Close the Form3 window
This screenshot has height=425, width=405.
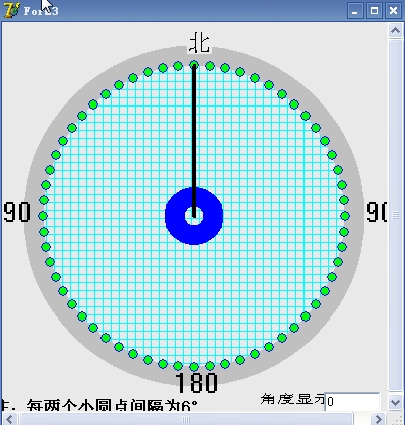pyautogui.click(x=393, y=10)
